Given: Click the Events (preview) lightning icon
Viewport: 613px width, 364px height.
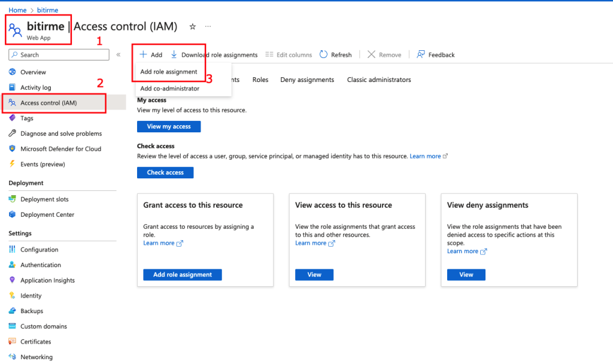Looking at the screenshot, I should click(x=13, y=164).
